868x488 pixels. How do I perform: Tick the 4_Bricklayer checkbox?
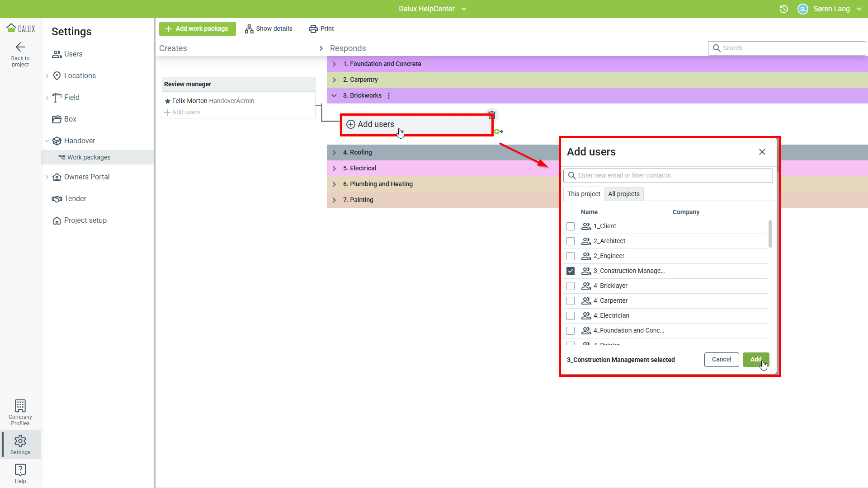point(571,286)
